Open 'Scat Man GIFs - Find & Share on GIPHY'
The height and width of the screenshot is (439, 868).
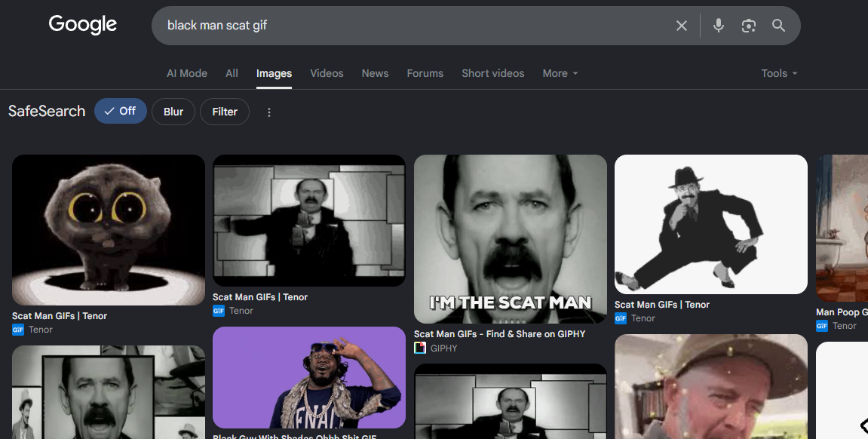click(x=500, y=334)
